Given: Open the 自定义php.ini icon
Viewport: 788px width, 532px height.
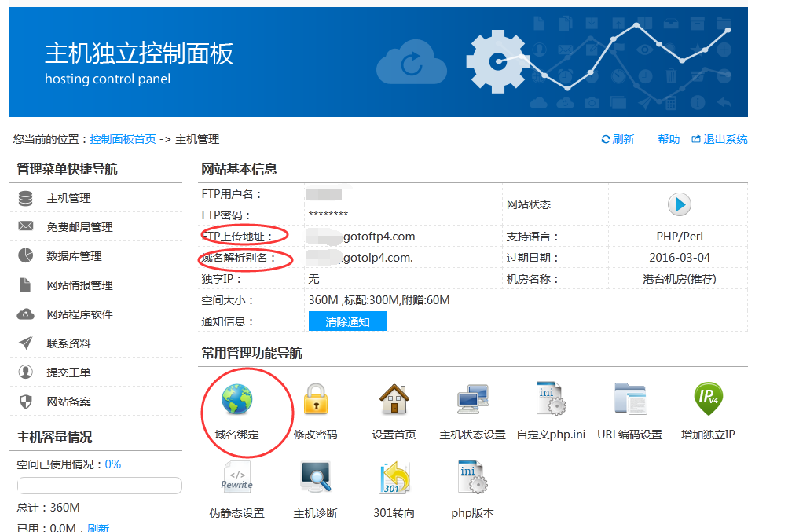Looking at the screenshot, I should pyautogui.click(x=551, y=399).
